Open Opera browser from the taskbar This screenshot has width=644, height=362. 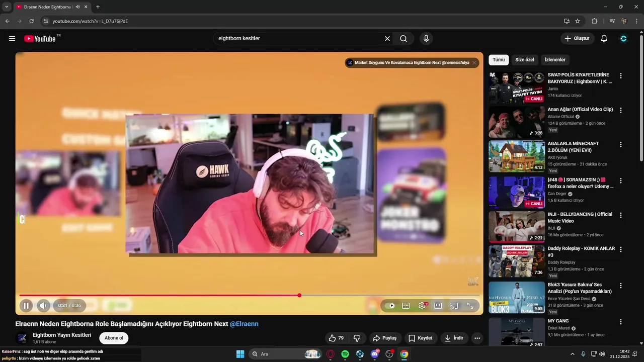pos(331,354)
